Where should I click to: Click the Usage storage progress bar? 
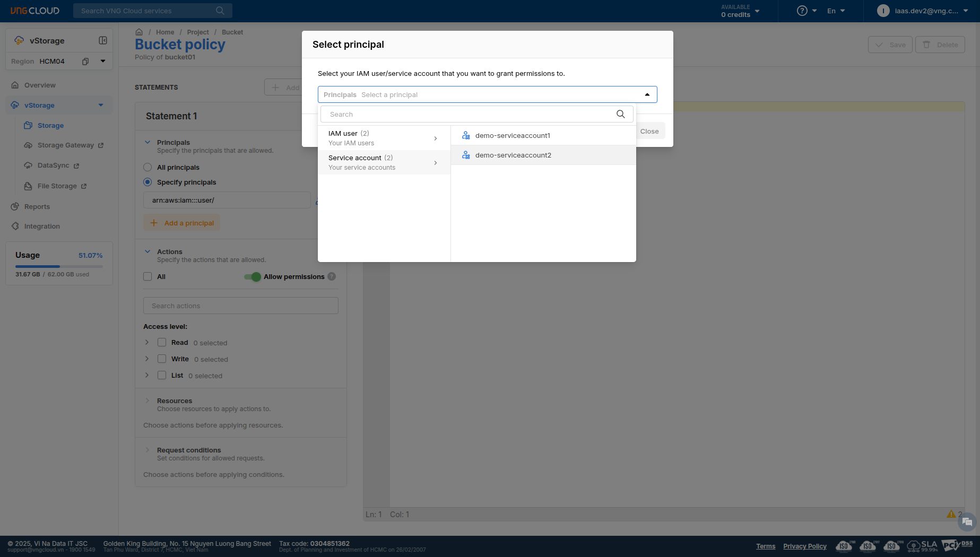point(59,266)
